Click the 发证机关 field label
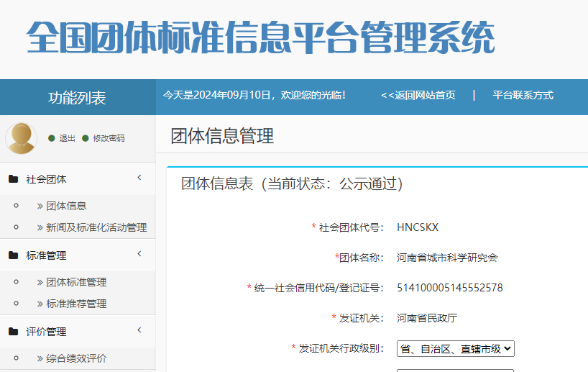Image resolution: width=588 pixels, height=372 pixels. point(358,318)
